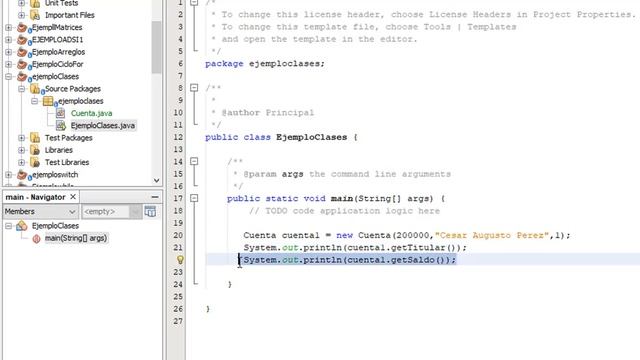Click the @author Principal comment line
Screen dimensions: 640x360
263,113
